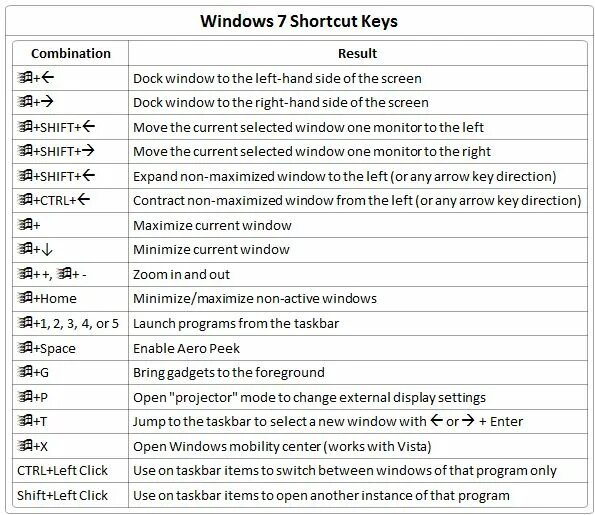Click the Windows logo beside +1, 2, 3, 4, or 5
This screenshot has height=515, width=595.
(x=25, y=322)
